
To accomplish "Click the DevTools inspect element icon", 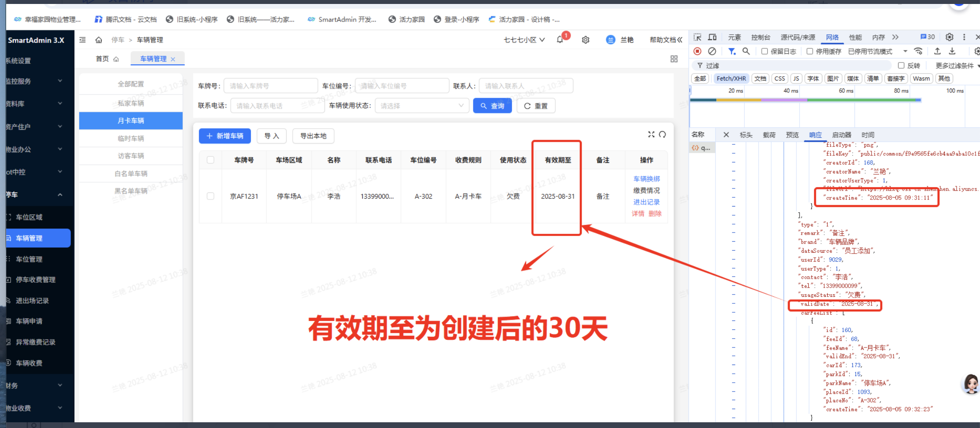I will pyautogui.click(x=697, y=37).
